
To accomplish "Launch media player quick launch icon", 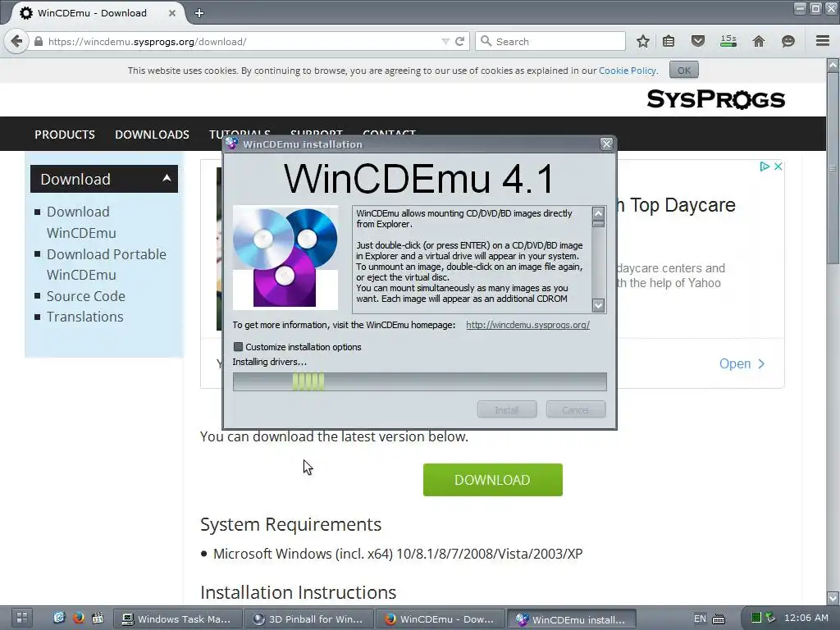I will [98, 619].
